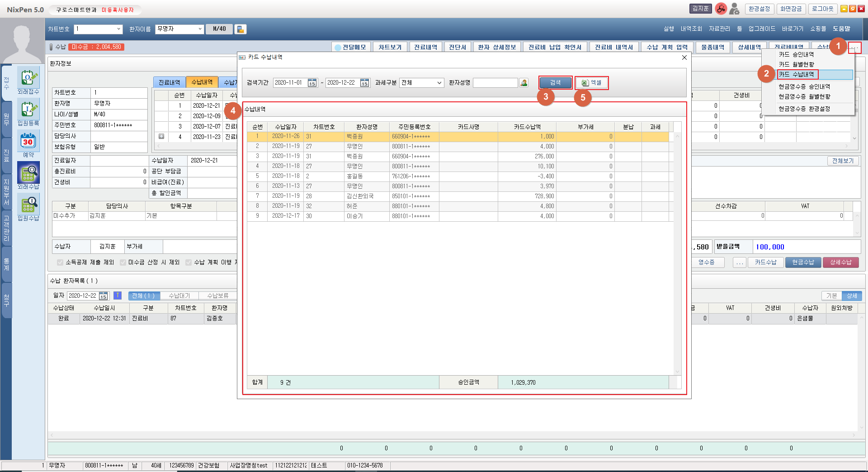This screenshot has width=868, height=472.
Task: Click the 엑셀 export button
Action: pyautogui.click(x=591, y=83)
